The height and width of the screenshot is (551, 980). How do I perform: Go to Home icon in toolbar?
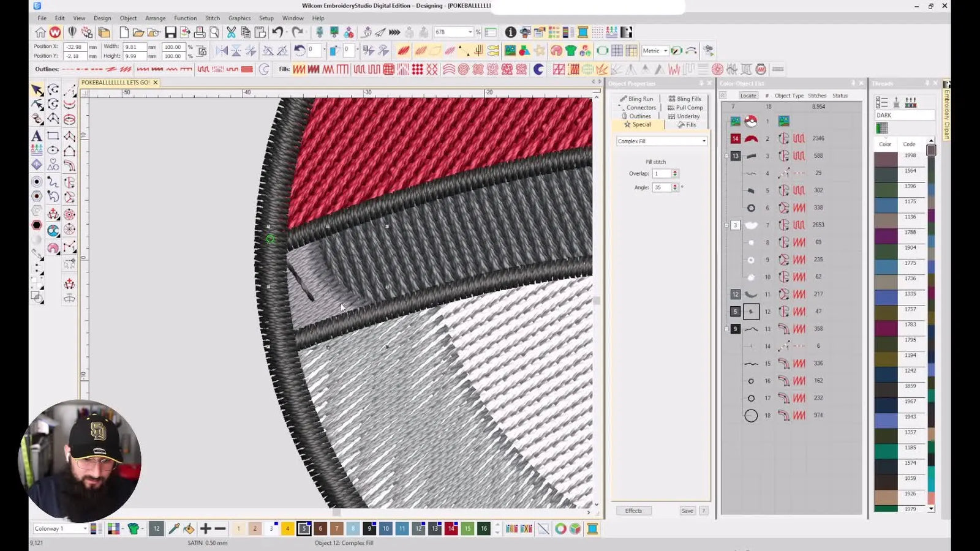pyautogui.click(x=40, y=32)
